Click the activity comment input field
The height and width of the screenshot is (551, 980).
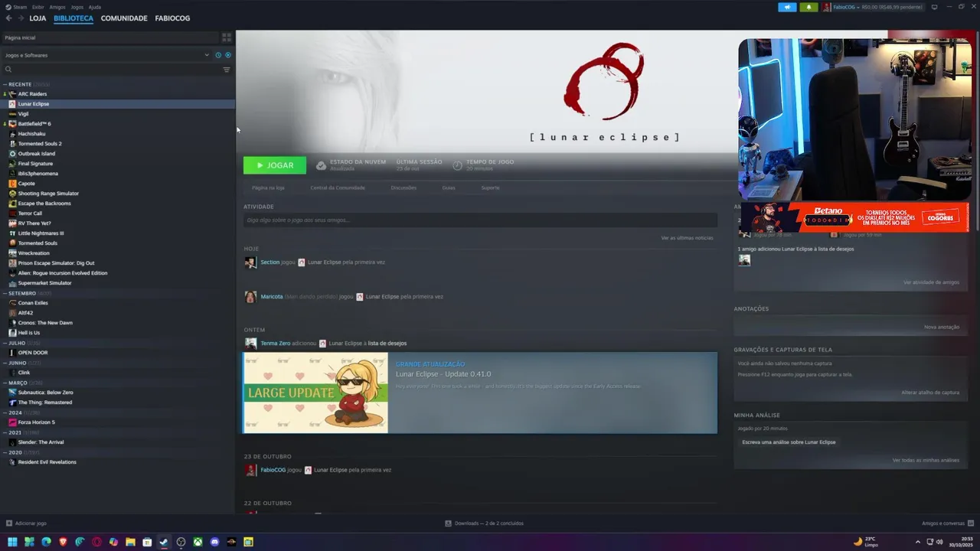click(480, 220)
